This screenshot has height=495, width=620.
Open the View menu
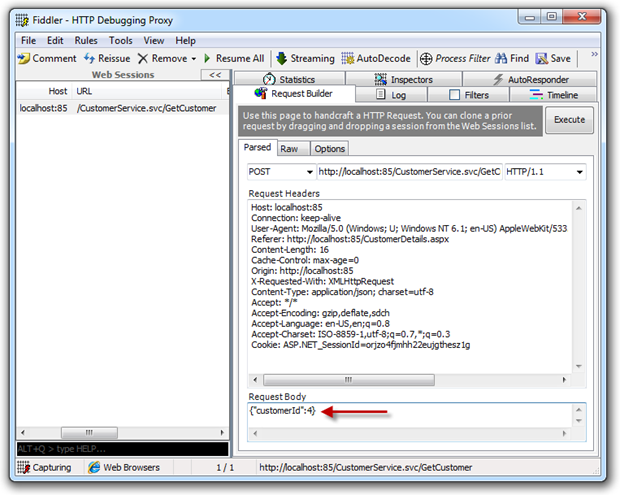tap(154, 41)
